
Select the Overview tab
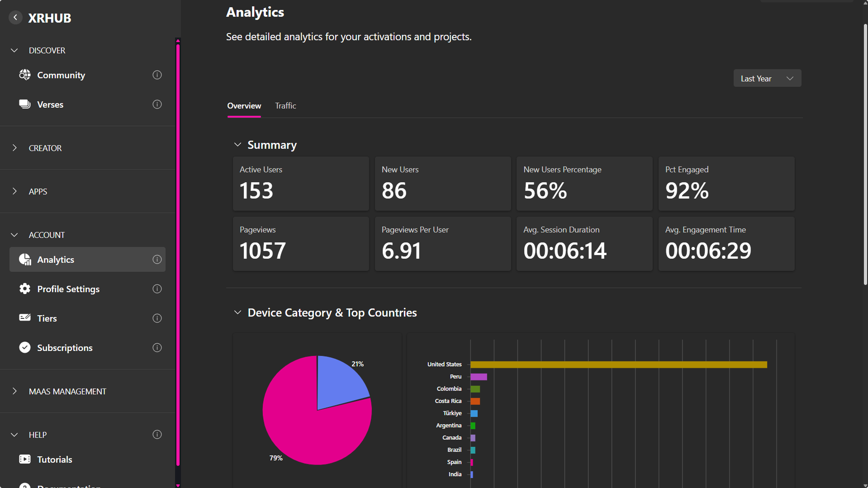[x=244, y=106]
